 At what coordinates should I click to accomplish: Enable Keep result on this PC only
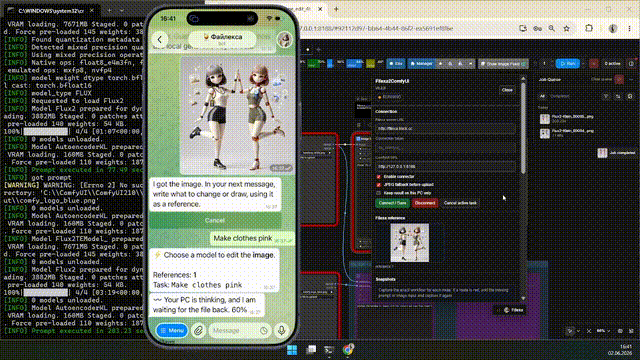tap(378, 193)
